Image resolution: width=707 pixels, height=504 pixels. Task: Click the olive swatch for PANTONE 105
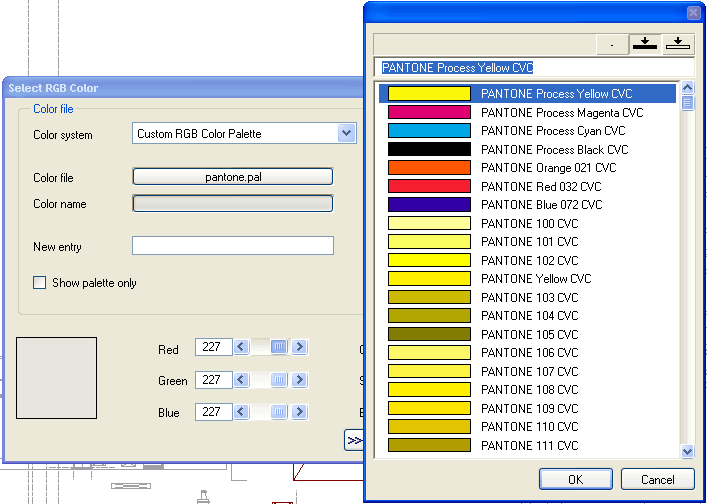tap(429, 334)
